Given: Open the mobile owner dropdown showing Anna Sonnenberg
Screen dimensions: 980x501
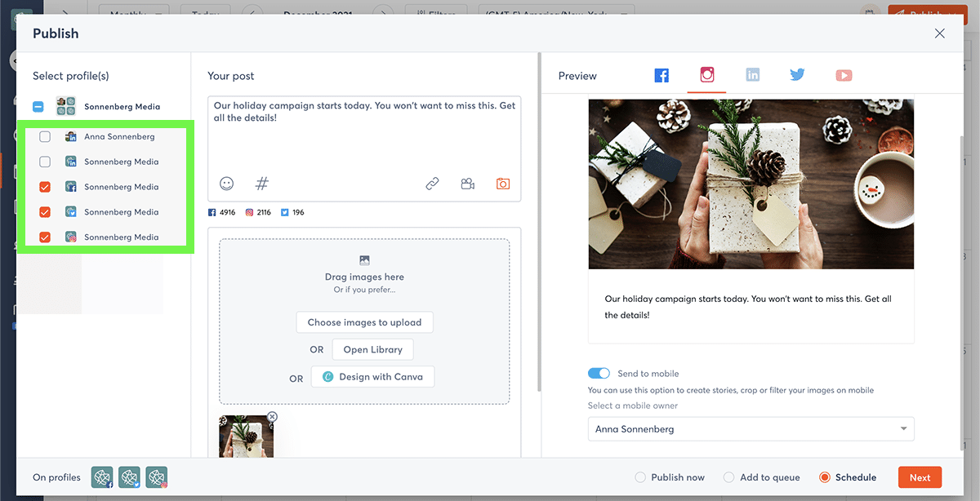Looking at the screenshot, I should click(751, 429).
